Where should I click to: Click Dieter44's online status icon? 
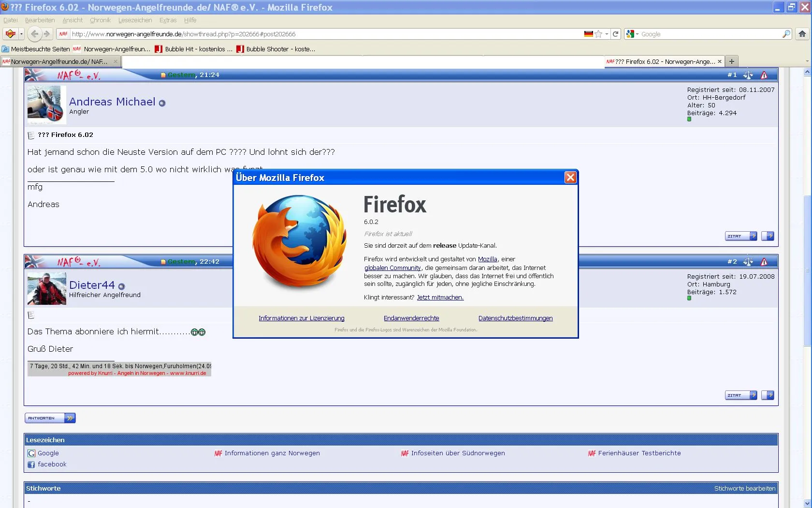click(x=122, y=286)
